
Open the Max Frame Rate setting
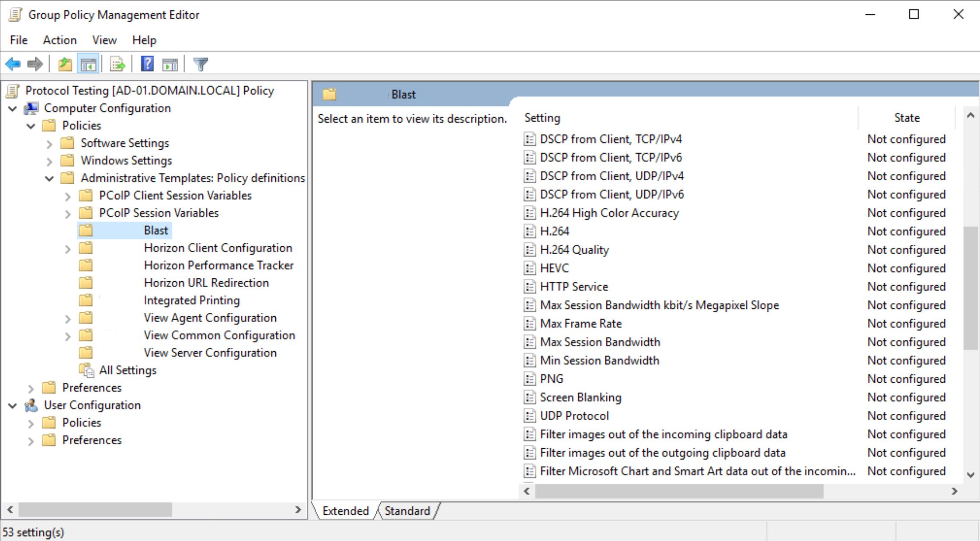coord(580,323)
